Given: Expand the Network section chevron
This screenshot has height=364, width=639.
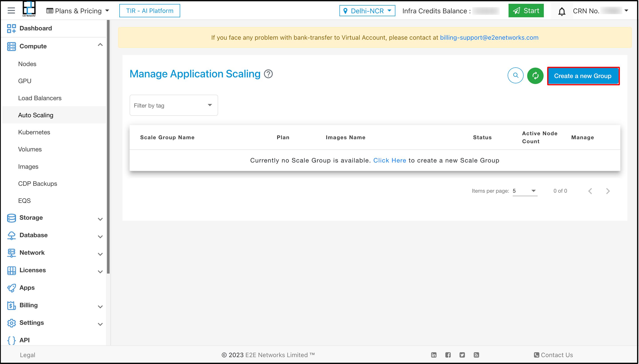Looking at the screenshot, I should click(x=100, y=254).
